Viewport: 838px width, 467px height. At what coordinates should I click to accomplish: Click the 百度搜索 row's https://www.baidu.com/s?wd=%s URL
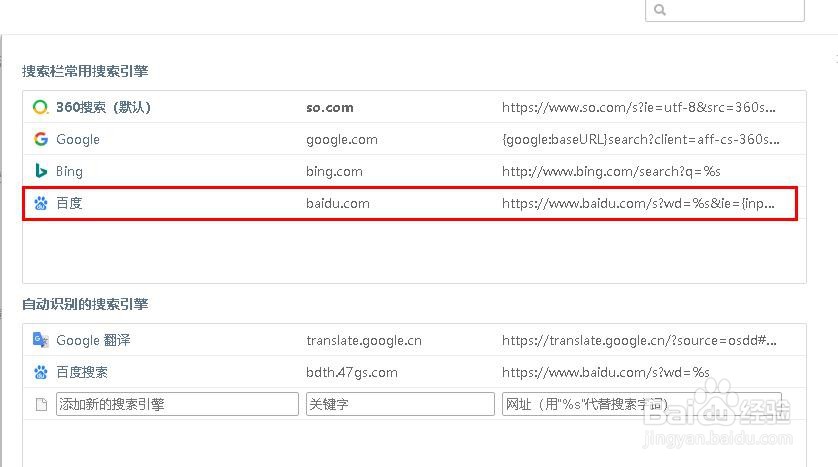click(606, 372)
